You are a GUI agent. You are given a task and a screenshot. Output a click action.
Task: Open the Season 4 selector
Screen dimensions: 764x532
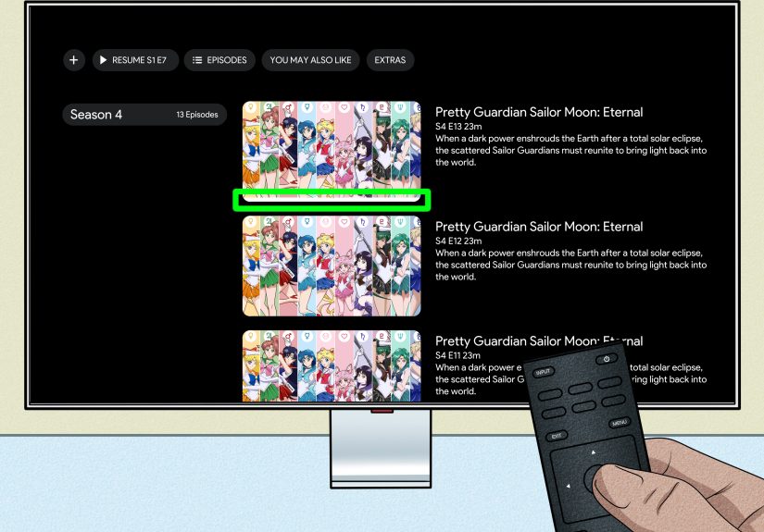tap(144, 115)
